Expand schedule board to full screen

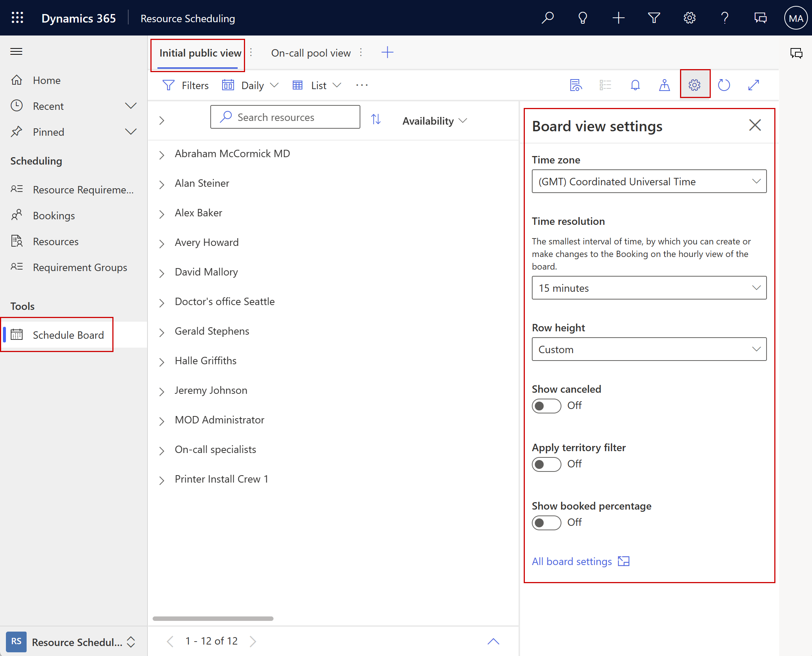754,85
